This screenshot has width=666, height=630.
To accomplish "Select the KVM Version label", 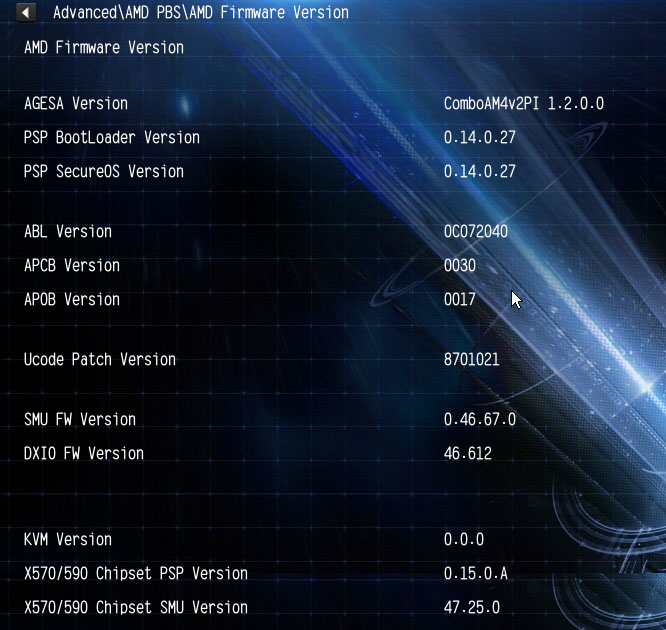I will click(68, 540).
